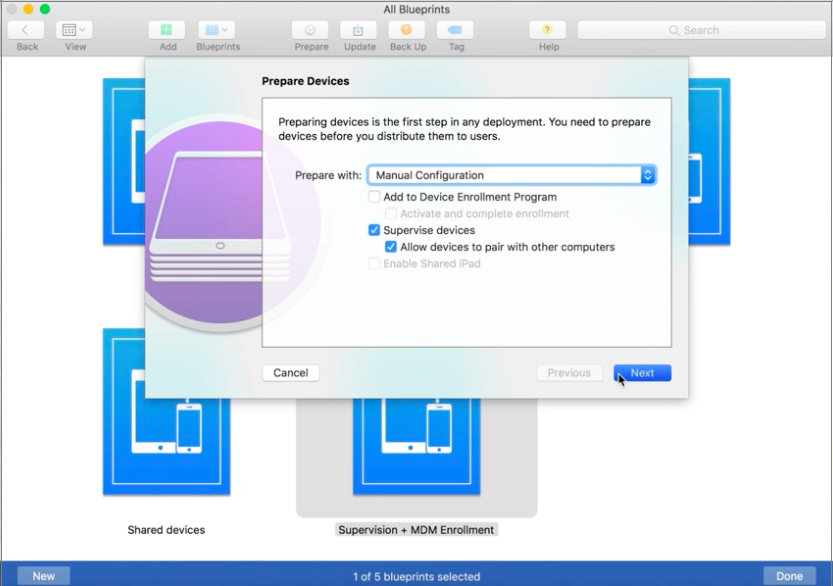
Task: Click the Tag toolbar icon
Action: 456,31
